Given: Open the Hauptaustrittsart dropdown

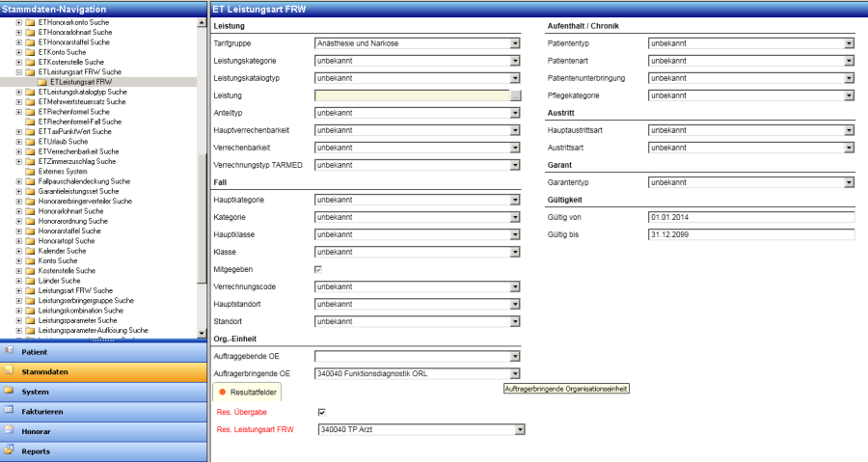Looking at the screenshot, I should click(849, 130).
